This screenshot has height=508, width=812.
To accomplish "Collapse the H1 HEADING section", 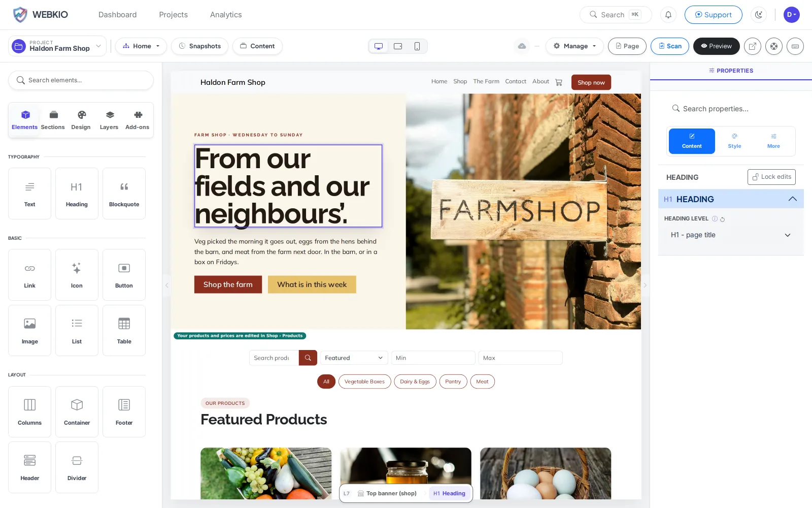I will [x=792, y=199].
